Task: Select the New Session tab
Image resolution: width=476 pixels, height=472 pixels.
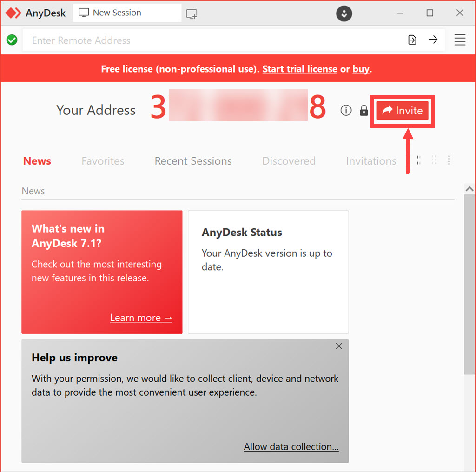Action: 127,13
